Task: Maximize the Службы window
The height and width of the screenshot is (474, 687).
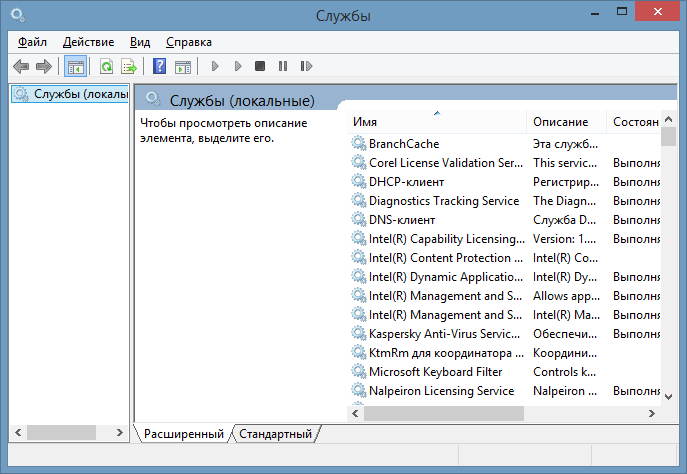Action: point(622,12)
